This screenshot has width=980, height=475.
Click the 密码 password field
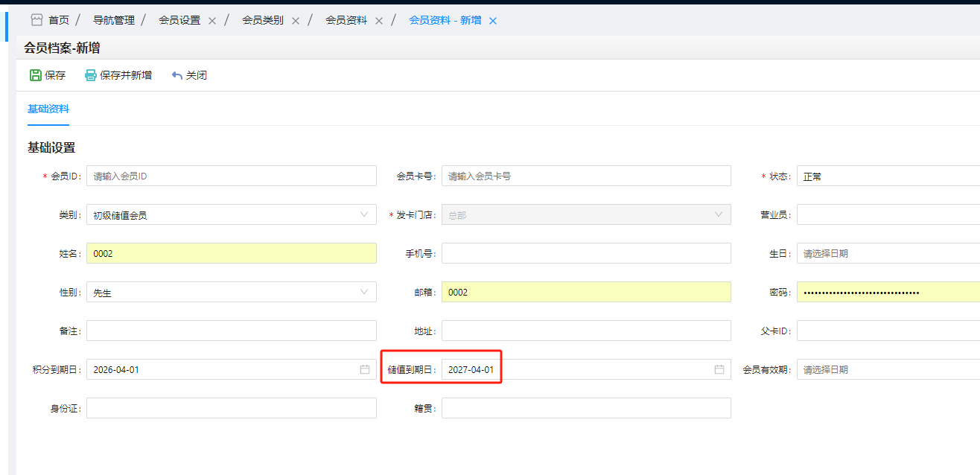click(x=888, y=292)
